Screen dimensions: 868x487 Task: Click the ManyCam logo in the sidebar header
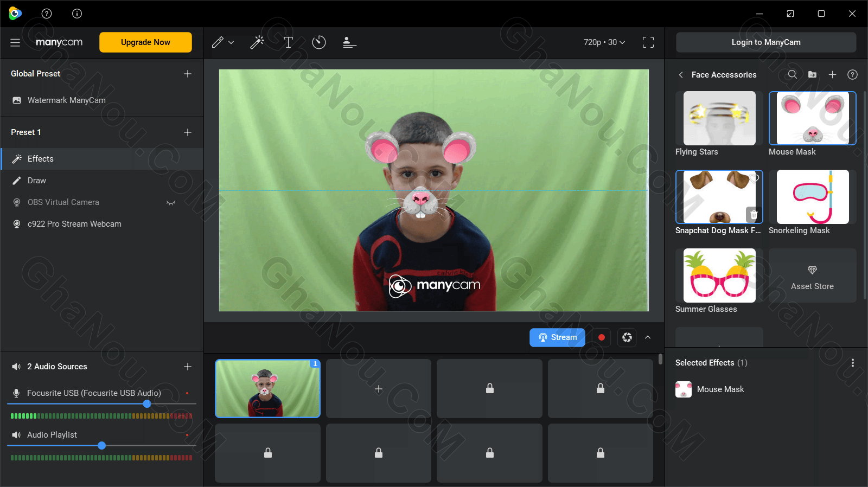point(59,42)
